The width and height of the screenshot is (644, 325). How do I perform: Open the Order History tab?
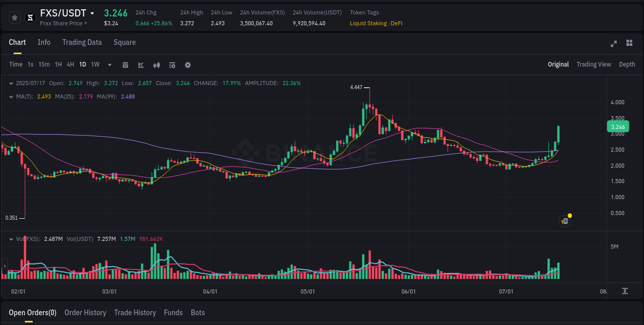tap(85, 313)
